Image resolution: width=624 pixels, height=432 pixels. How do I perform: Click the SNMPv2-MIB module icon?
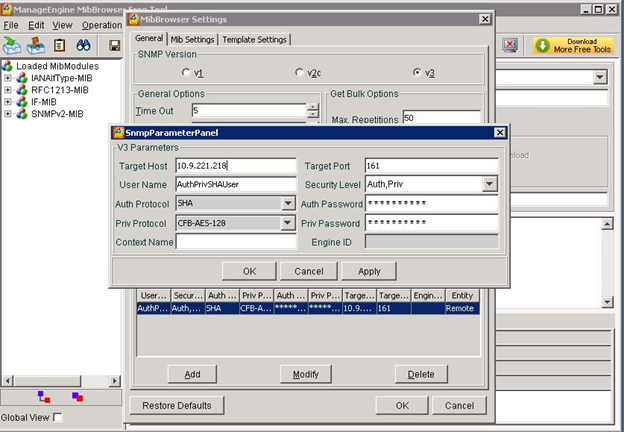[22, 114]
